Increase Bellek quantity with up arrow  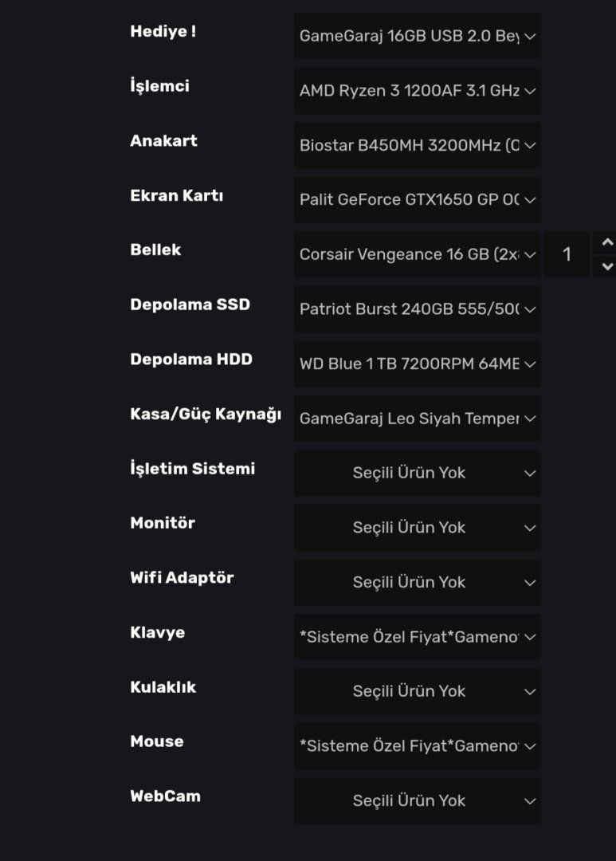coord(607,242)
